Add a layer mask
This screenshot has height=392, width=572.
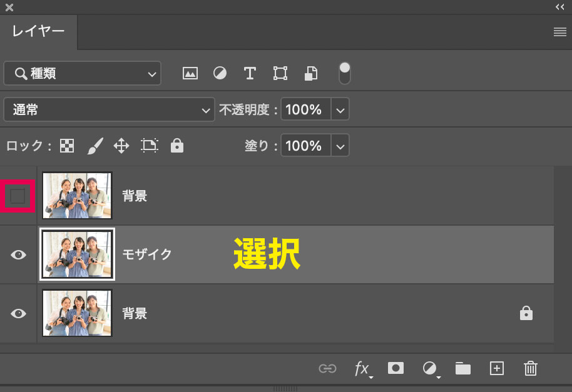tap(396, 368)
